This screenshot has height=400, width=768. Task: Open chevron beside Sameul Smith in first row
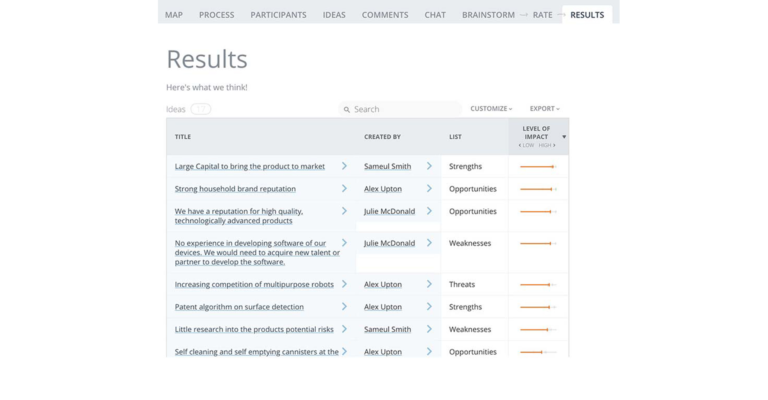pos(429,166)
